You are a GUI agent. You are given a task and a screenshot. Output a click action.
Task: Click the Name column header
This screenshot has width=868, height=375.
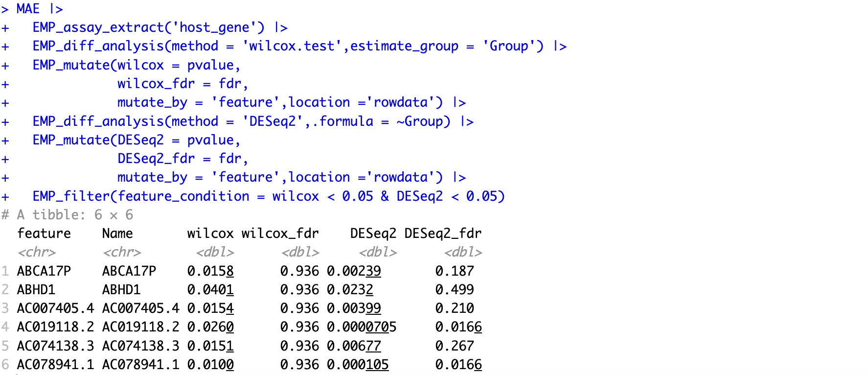(117, 234)
